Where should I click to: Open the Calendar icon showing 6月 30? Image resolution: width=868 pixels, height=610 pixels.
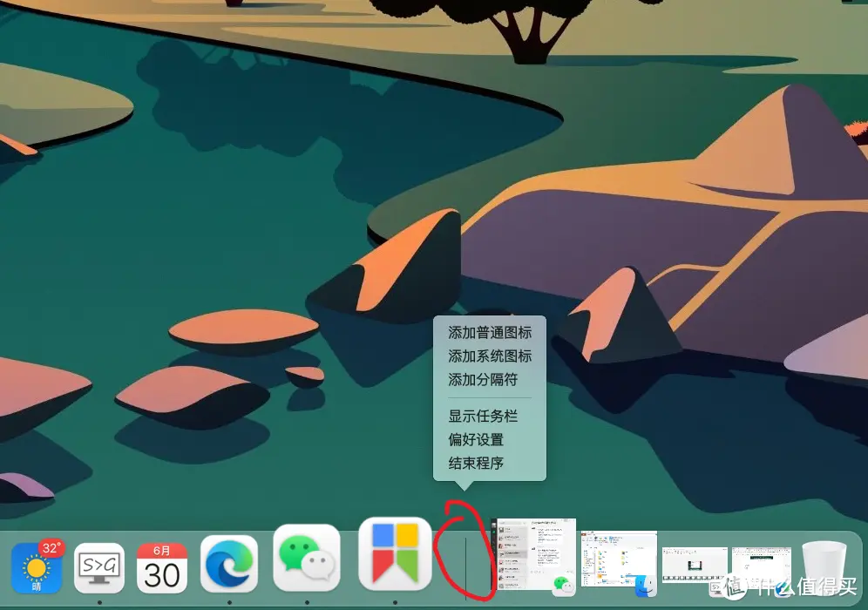pos(161,568)
